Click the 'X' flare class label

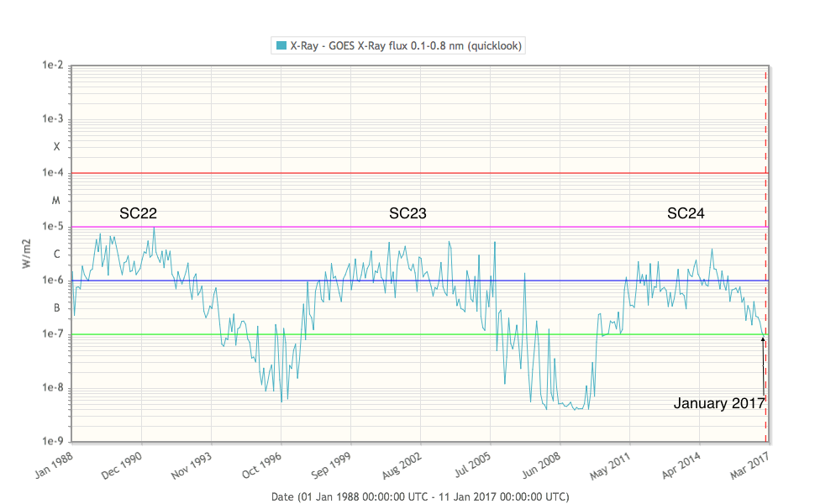click(x=56, y=146)
